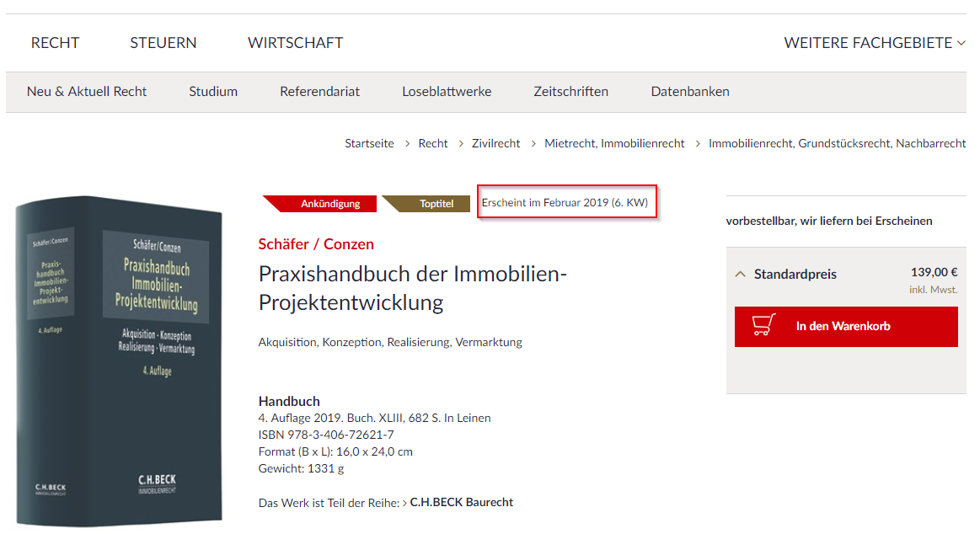
Task: Open the Zeitschriften section
Action: pos(570,91)
